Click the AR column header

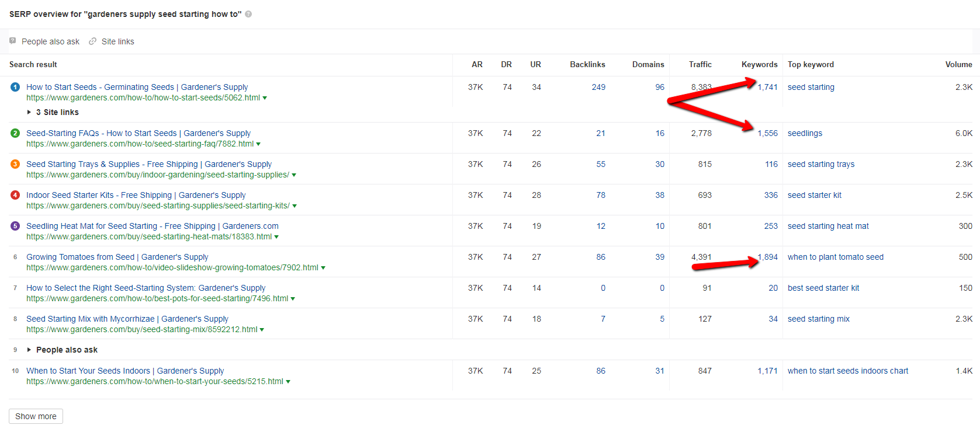click(x=477, y=64)
